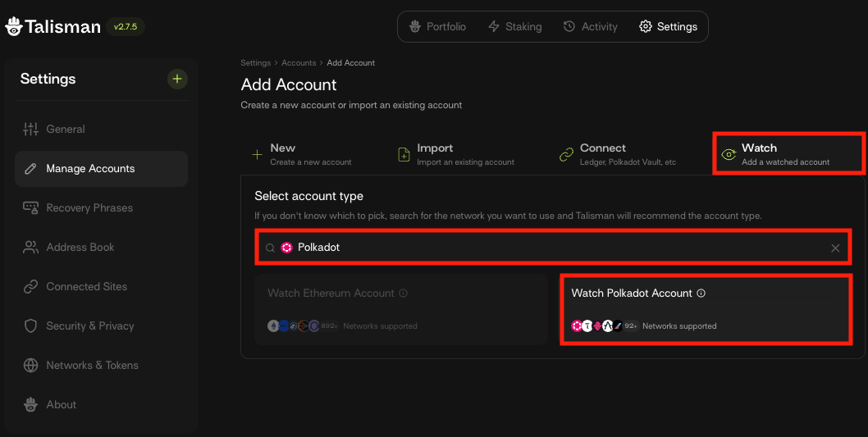The image size is (868, 437).
Task: Click the 92+ networks badge
Action: (631, 325)
